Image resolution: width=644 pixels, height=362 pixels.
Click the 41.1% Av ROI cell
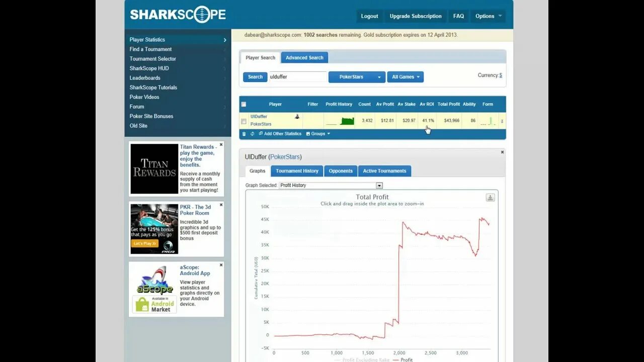coord(428,121)
